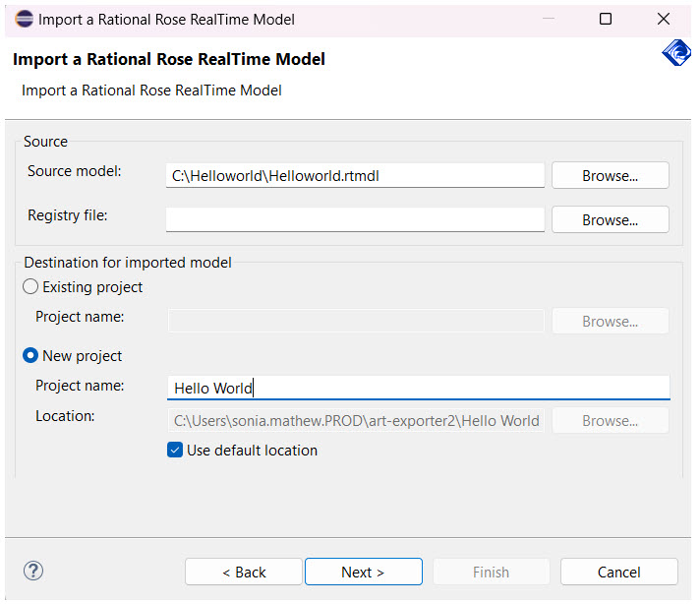700x604 pixels.
Task: Select the New project radio button
Action: (30, 356)
